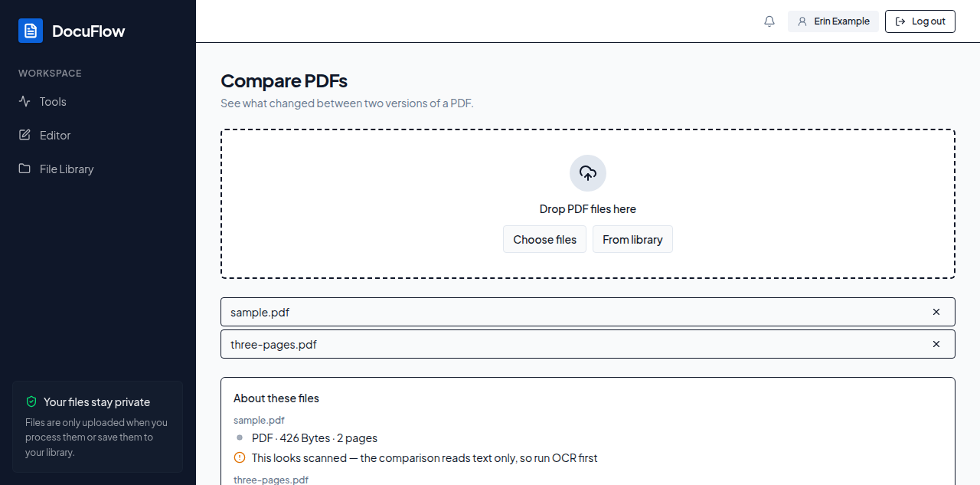Image resolution: width=980 pixels, height=485 pixels.
Task: Open Tools in the workspace menu
Action: 98,101
